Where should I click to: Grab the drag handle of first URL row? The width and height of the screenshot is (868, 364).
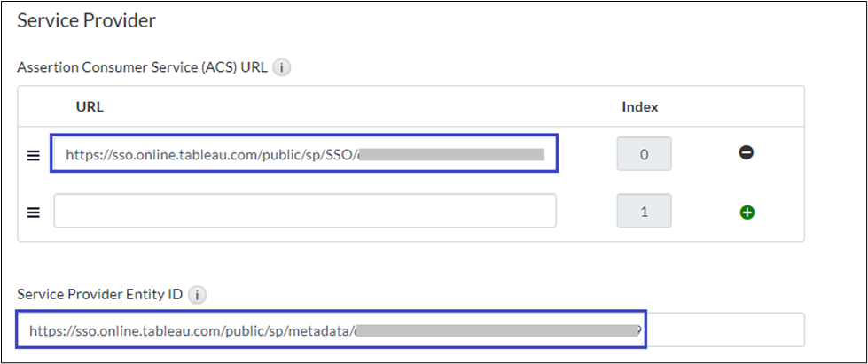pyautogui.click(x=33, y=155)
